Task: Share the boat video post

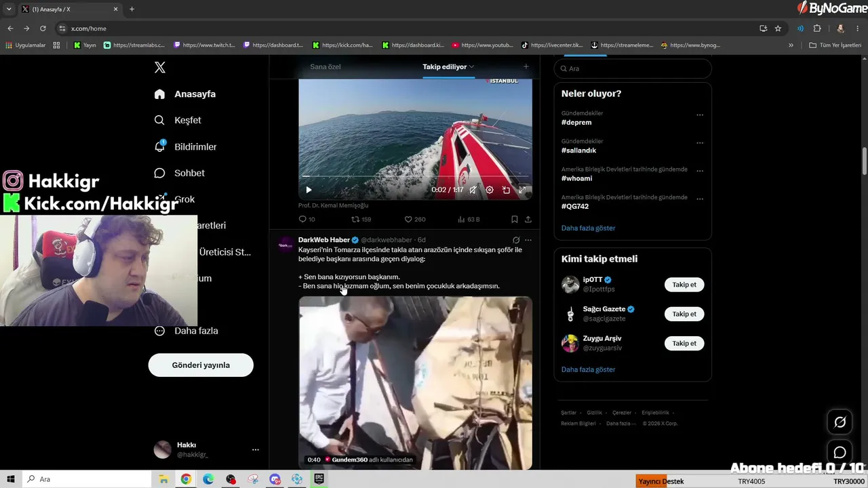Action: (528, 219)
